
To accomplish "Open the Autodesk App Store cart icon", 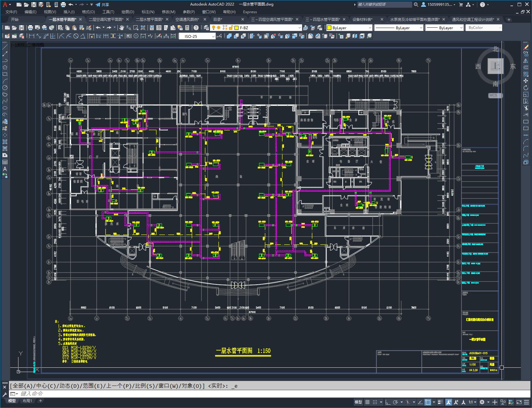I will [x=461, y=4].
